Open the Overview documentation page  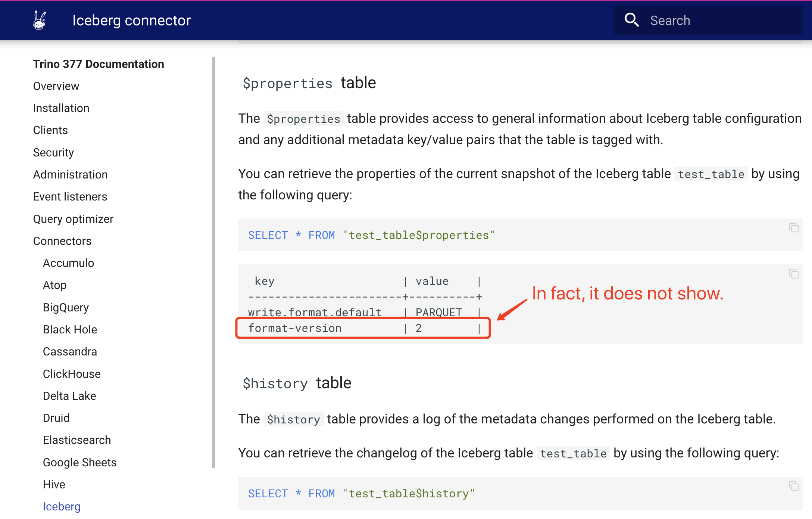point(56,86)
